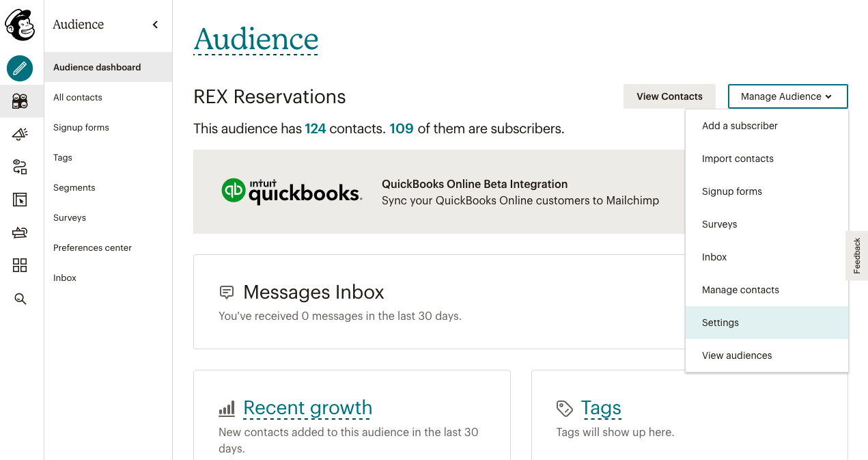Toggle the Manage Audience dropdown
The image size is (868, 460).
tap(787, 96)
